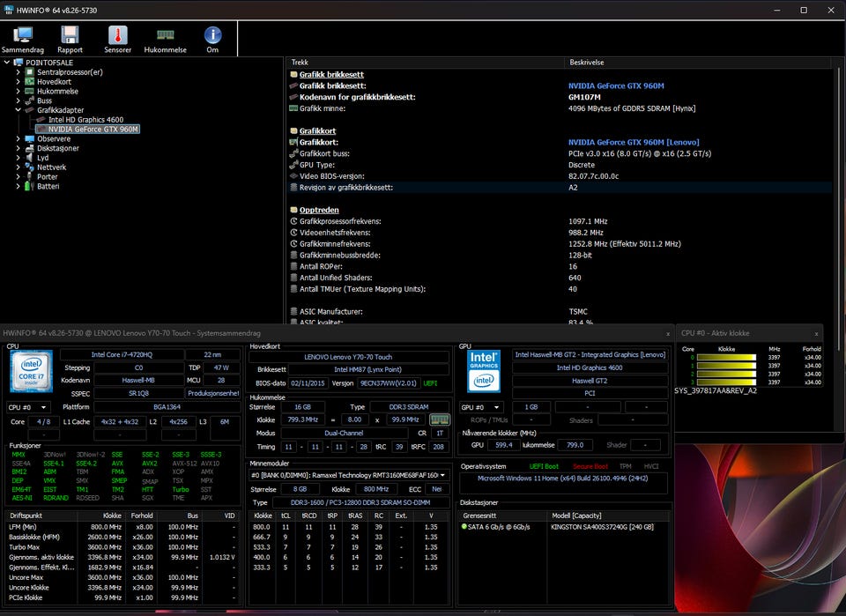The image size is (846, 616).
Task: Click Core 0 clock bar
Action: tap(726, 357)
